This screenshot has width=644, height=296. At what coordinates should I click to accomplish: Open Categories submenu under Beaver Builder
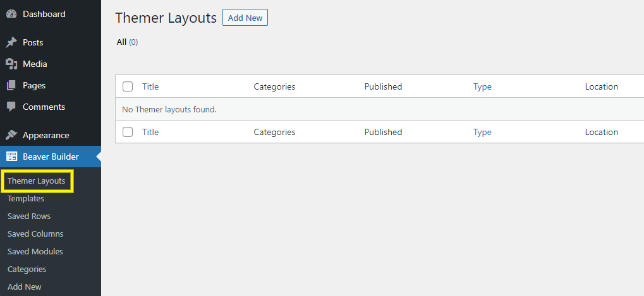27,269
